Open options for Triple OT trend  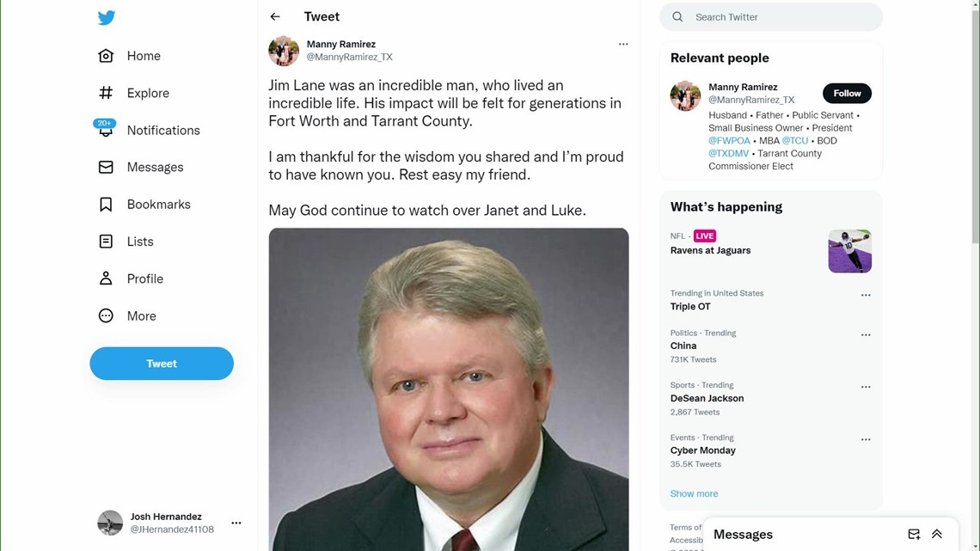(866, 296)
